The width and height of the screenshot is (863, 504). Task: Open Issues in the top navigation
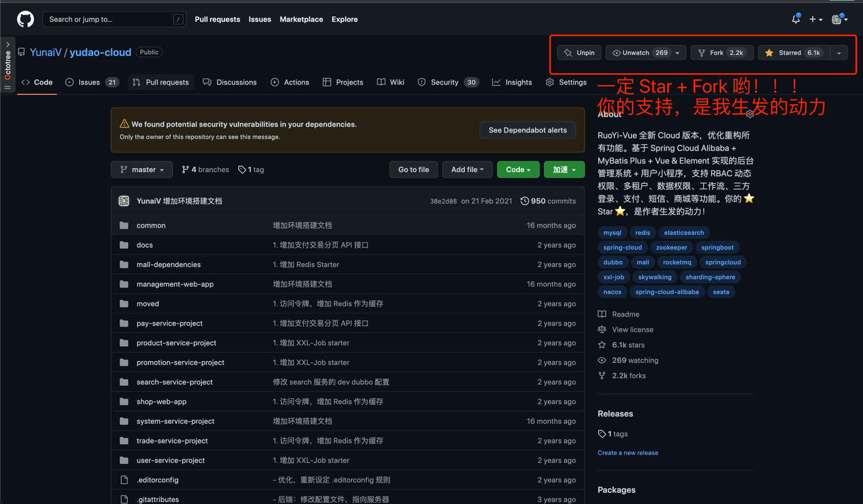(x=260, y=19)
